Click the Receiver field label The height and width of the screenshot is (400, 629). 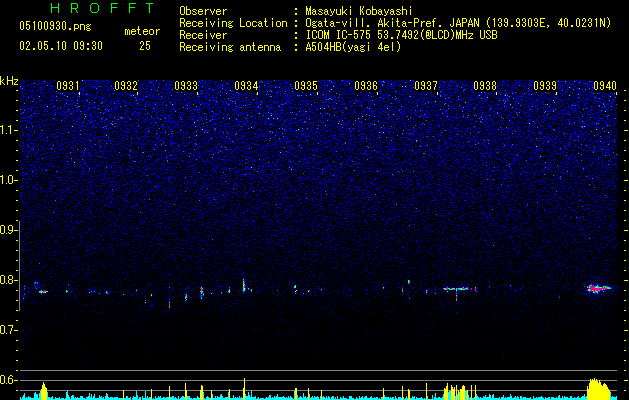203,35
